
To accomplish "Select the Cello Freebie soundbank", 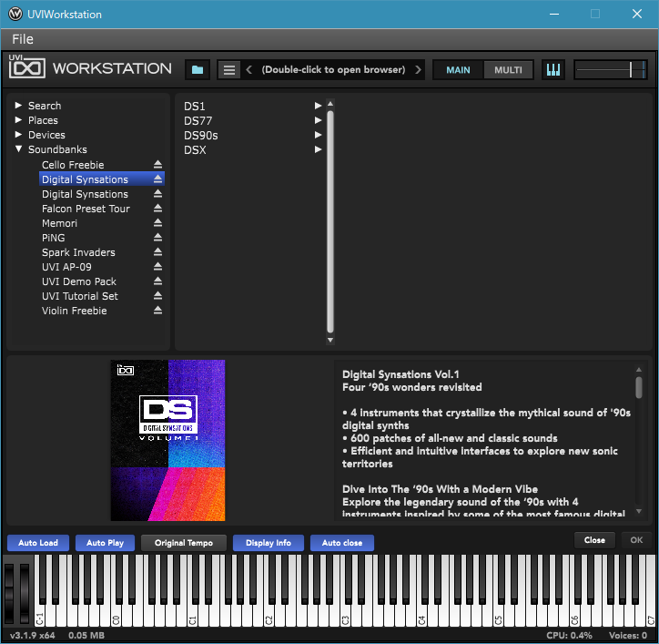I will point(73,165).
